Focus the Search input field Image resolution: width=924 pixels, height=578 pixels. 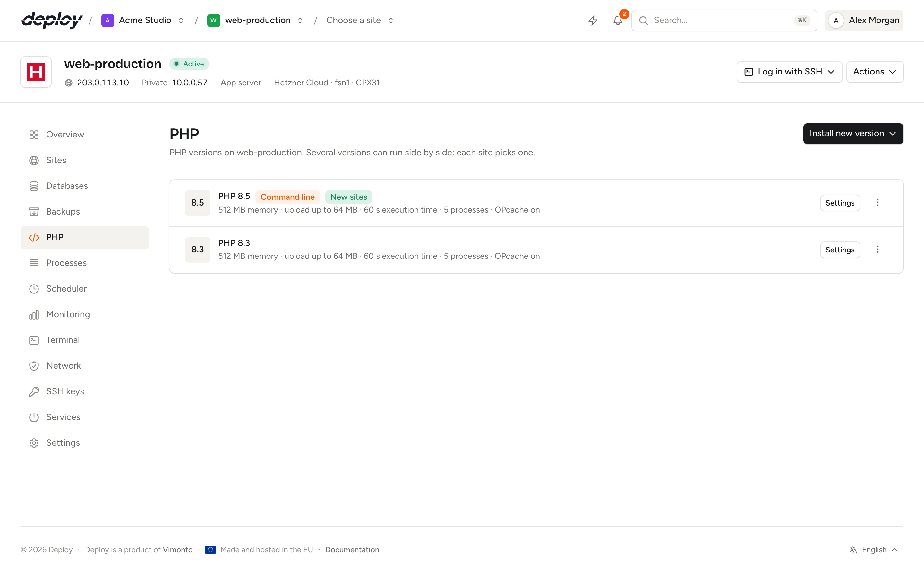point(724,20)
